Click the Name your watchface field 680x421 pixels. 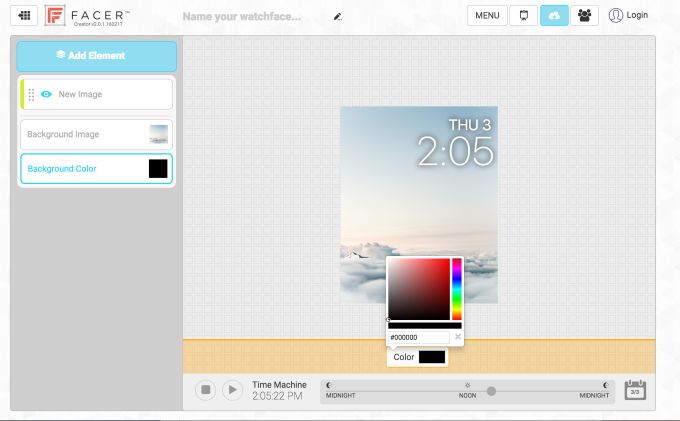coord(242,16)
